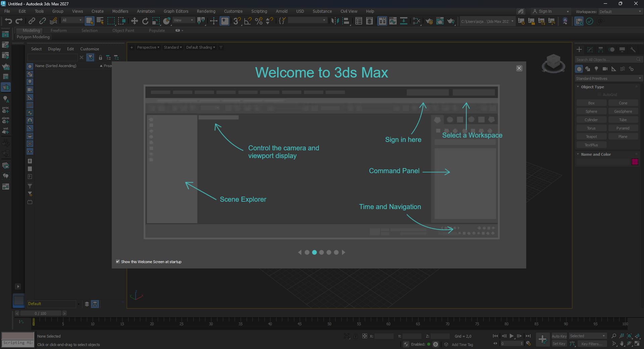Select the Shapes category in Create panel
644x349 pixels.
(x=588, y=69)
